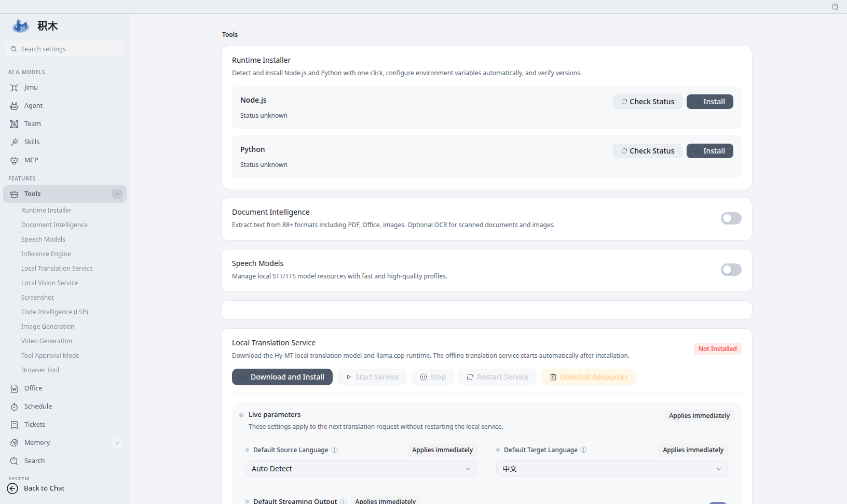Expand the Memory submenu chevron
Screen dimensions: 847x504
117,443
